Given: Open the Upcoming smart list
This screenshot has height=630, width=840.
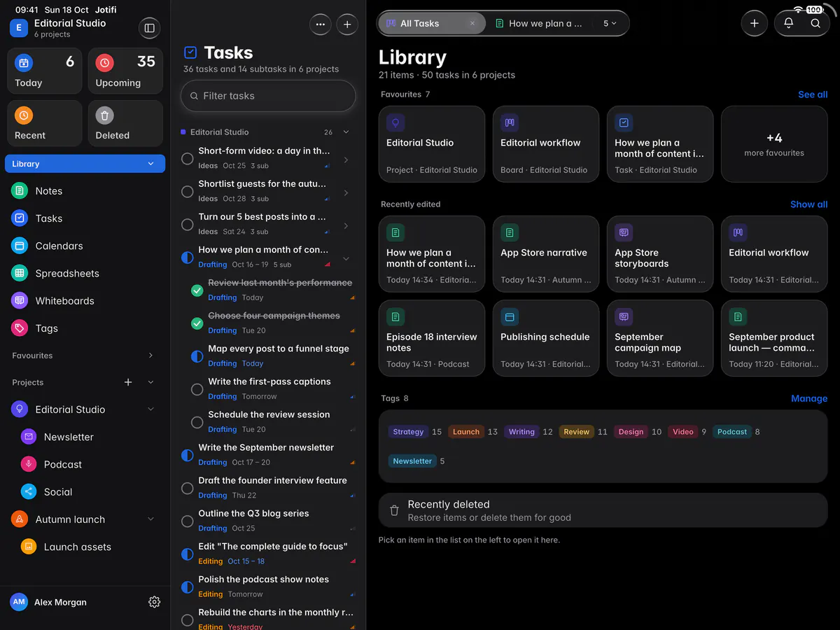Looking at the screenshot, I should coord(126,71).
